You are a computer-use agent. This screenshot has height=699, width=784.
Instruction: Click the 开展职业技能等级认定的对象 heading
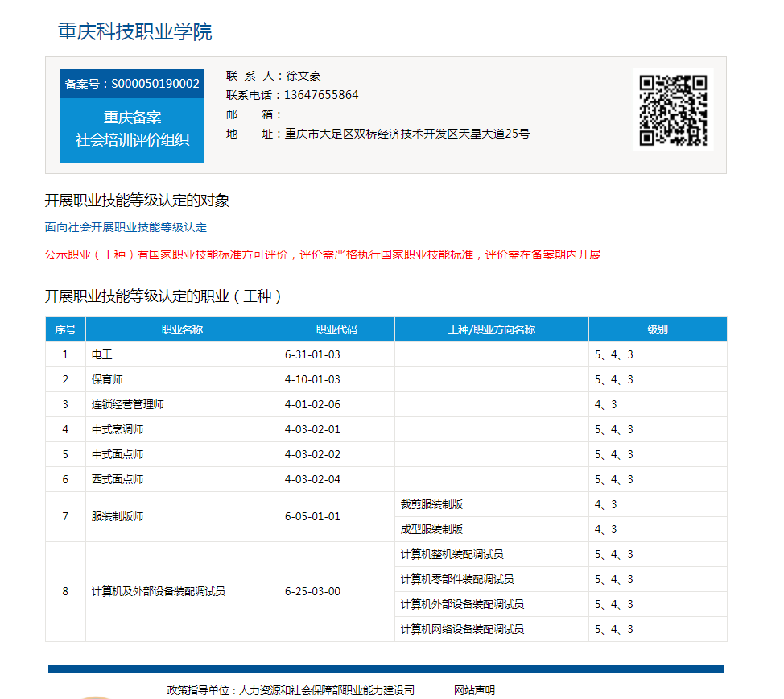137,201
